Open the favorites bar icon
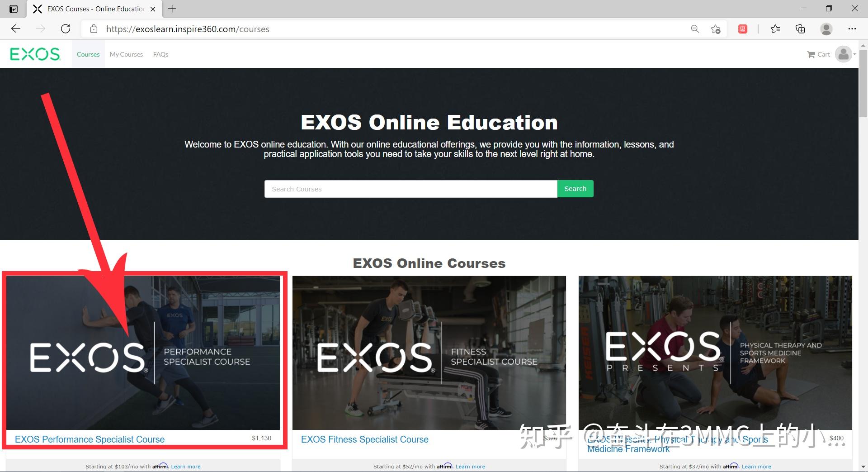This screenshot has height=472, width=868. point(775,29)
